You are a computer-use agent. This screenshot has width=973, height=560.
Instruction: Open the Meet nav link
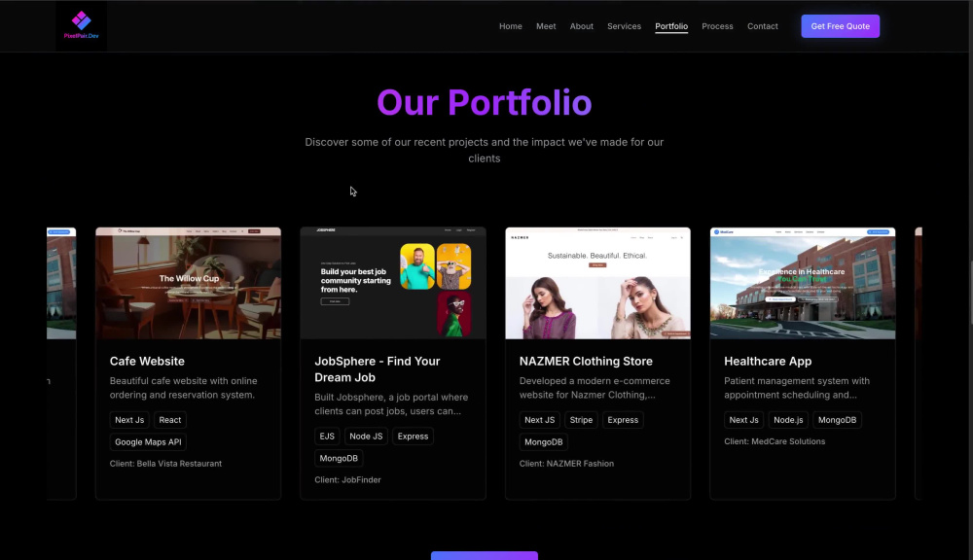tap(546, 26)
